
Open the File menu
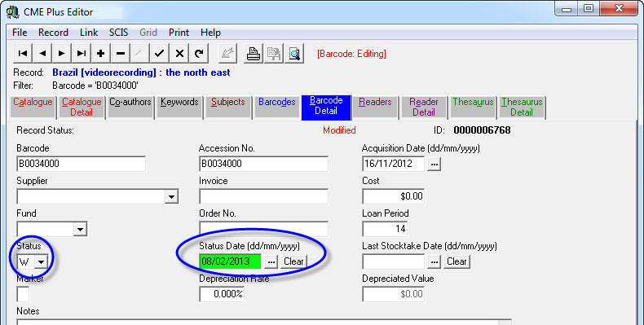20,33
